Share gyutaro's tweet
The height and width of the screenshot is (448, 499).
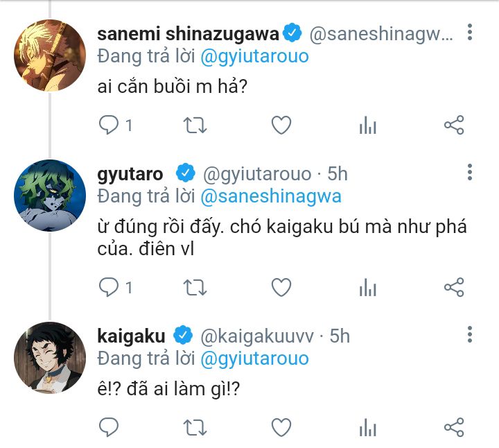click(454, 287)
